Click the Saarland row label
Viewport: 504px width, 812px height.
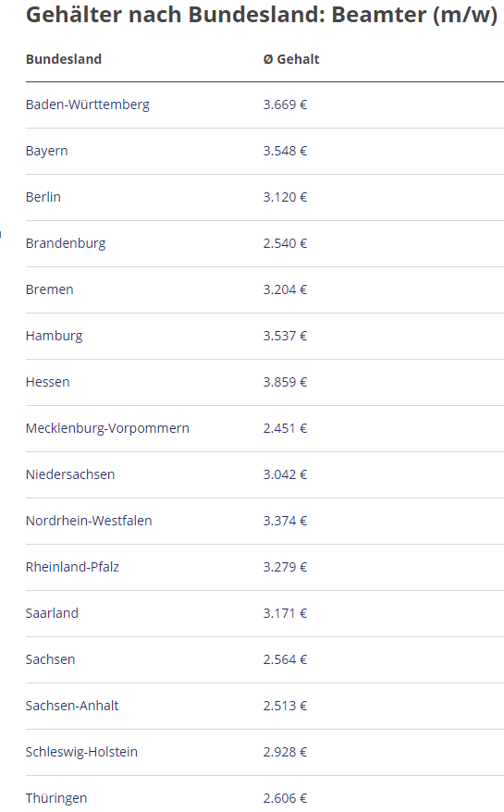coord(53,613)
